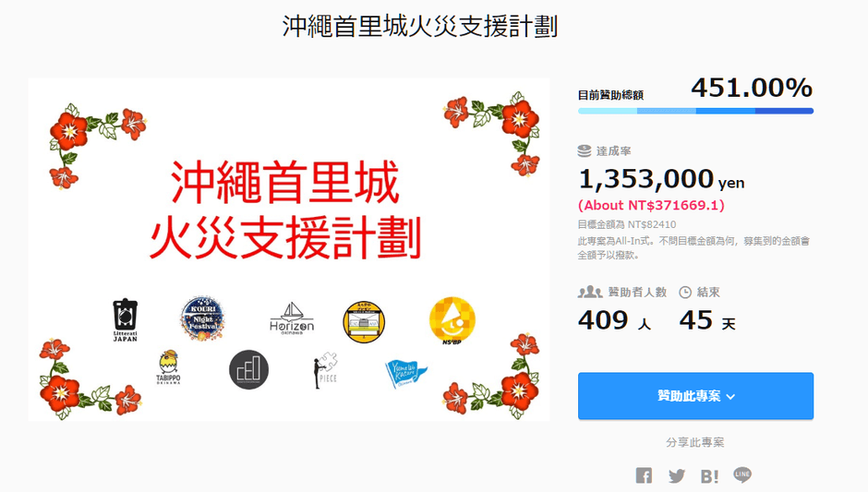This screenshot has width=868, height=492.
Task: Click the Hatena Bookmark B! icon
Action: [709, 476]
